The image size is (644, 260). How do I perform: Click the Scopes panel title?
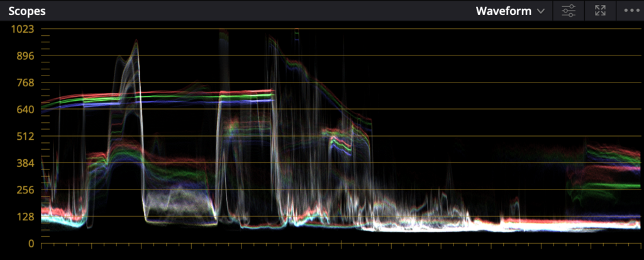pos(27,11)
